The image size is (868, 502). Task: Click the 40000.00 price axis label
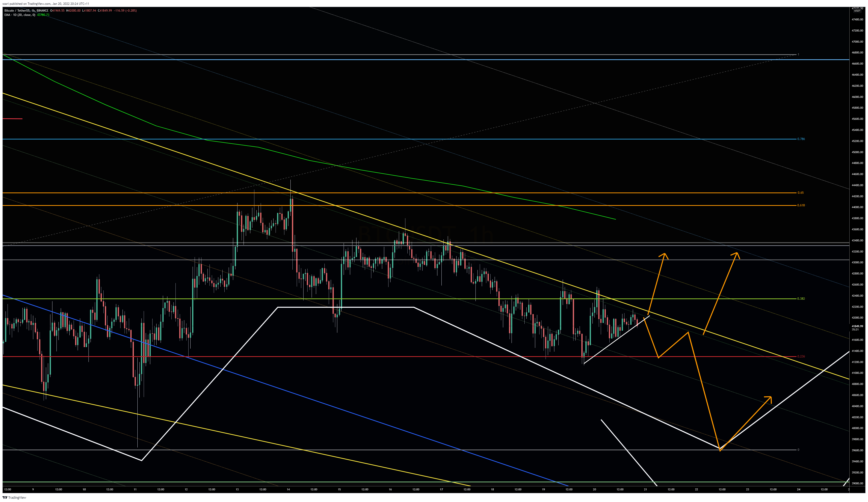(x=857, y=428)
